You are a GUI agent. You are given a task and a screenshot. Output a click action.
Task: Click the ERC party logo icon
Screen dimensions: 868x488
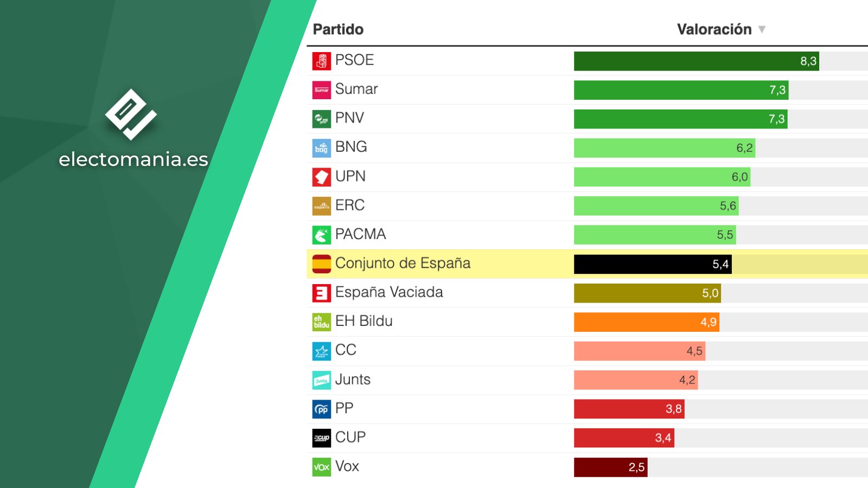322,206
